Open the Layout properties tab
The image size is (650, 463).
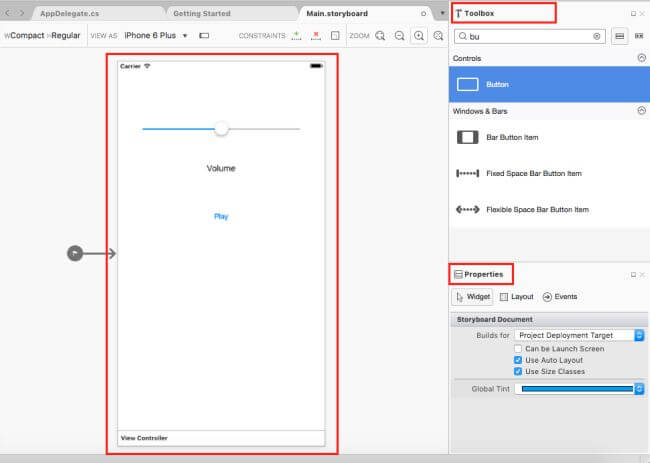coord(517,297)
